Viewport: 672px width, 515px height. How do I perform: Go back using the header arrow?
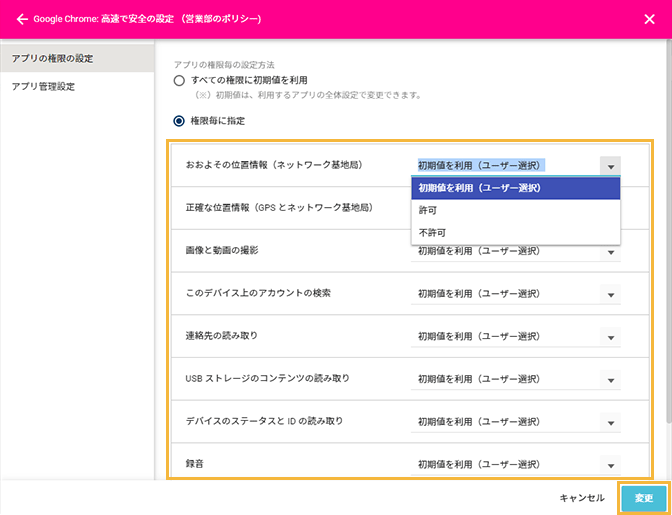(x=22, y=19)
